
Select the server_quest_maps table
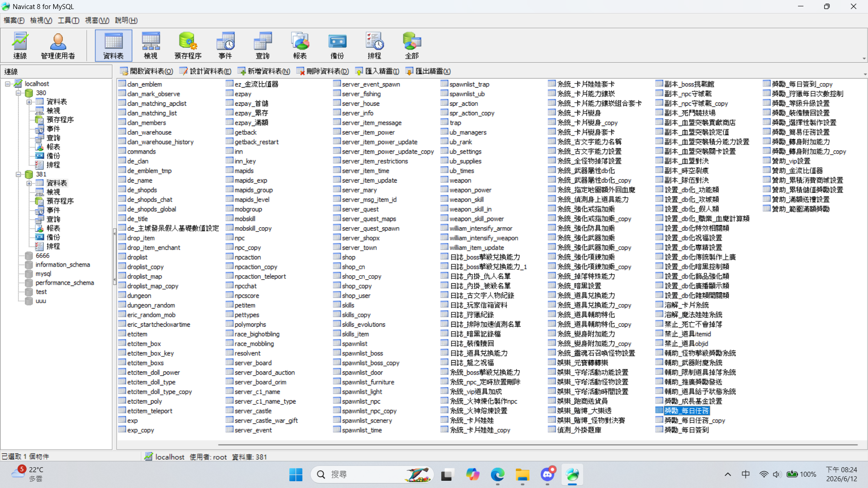369,219
